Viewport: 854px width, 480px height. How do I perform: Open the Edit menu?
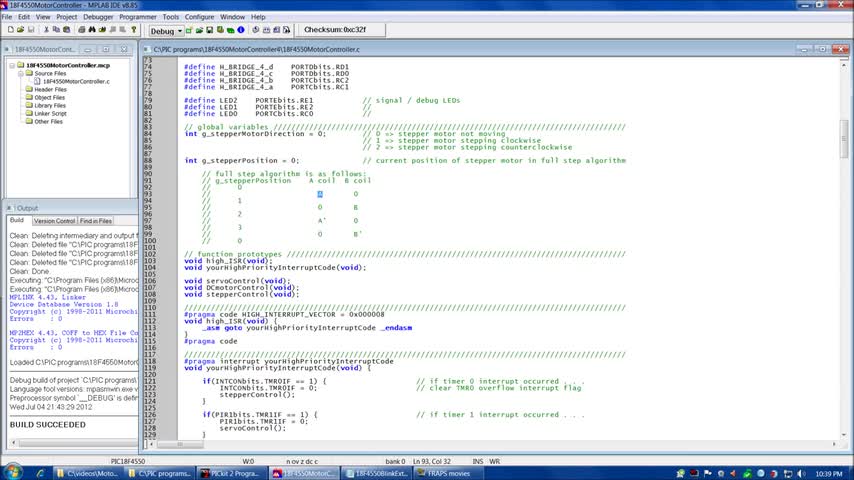24,17
